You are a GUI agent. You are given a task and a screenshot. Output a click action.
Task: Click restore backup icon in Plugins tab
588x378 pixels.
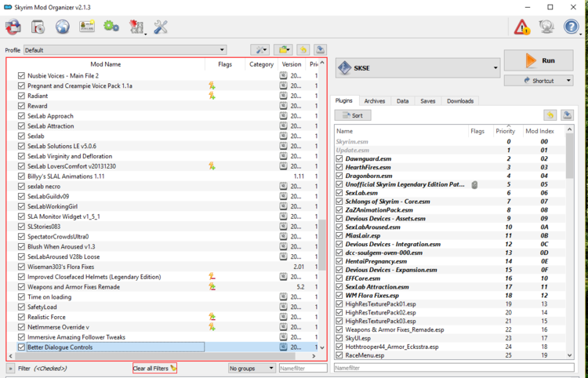point(550,115)
